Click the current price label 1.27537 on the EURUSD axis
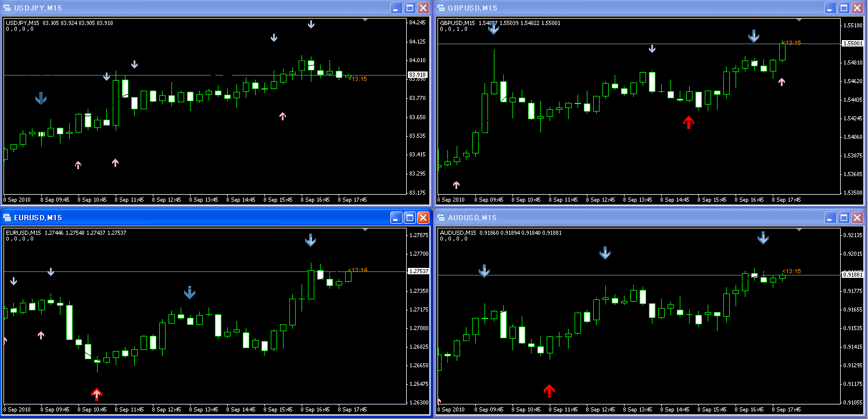Viewport: 868px width, 419px height. tap(418, 271)
